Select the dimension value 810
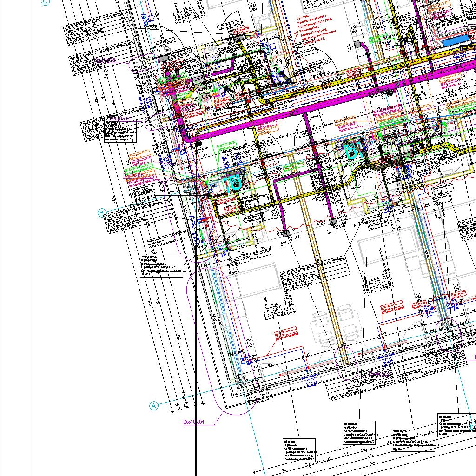This screenshot has height=476, width=476. [x=371, y=463]
